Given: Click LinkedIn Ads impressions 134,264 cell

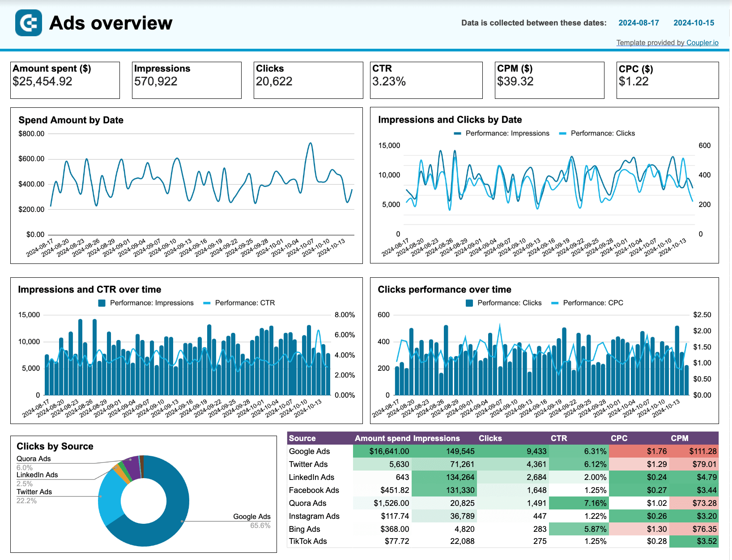Looking at the screenshot, I should coord(444,477).
